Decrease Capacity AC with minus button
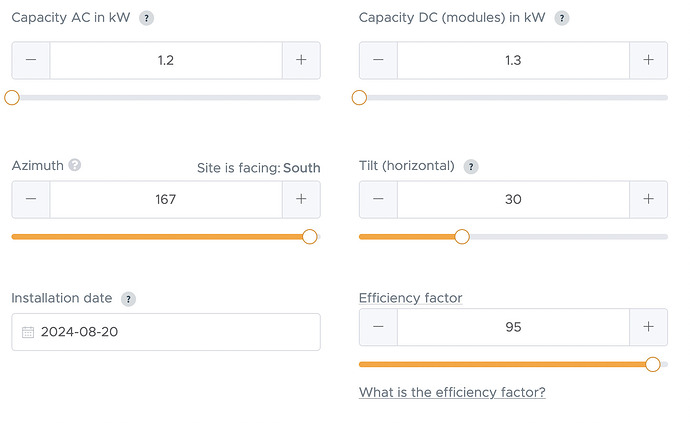The height and width of the screenshot is (423, 690). tap(31, 60)
